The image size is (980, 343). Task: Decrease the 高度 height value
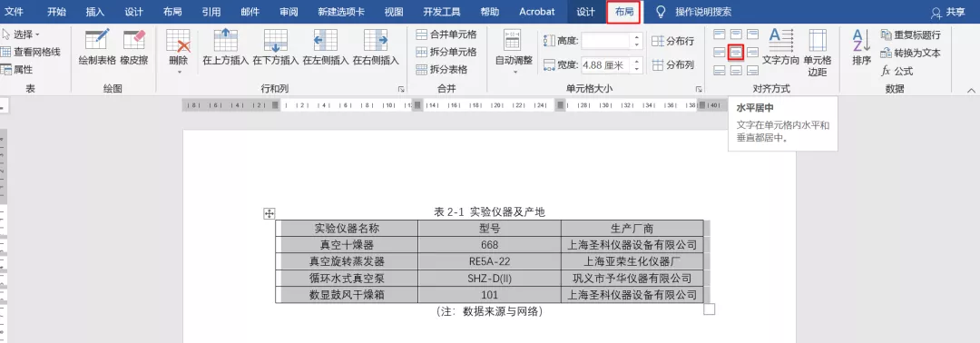[637, 45]
